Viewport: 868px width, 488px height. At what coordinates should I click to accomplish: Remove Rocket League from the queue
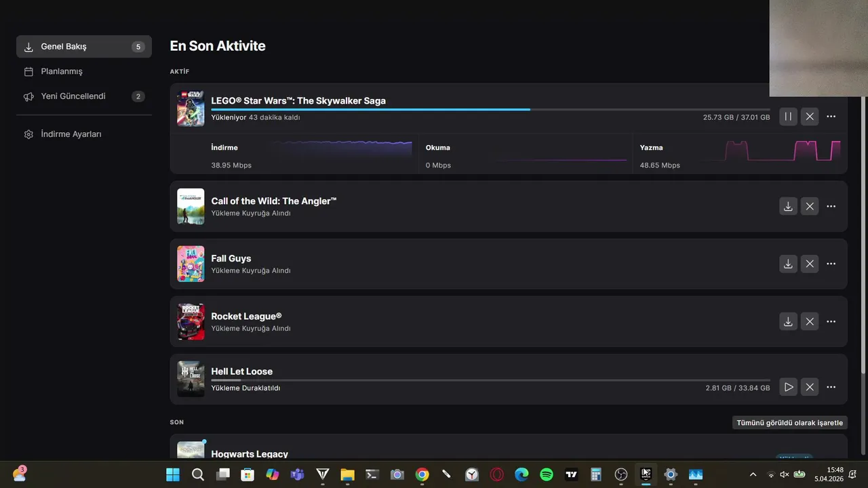click(810, 321)
